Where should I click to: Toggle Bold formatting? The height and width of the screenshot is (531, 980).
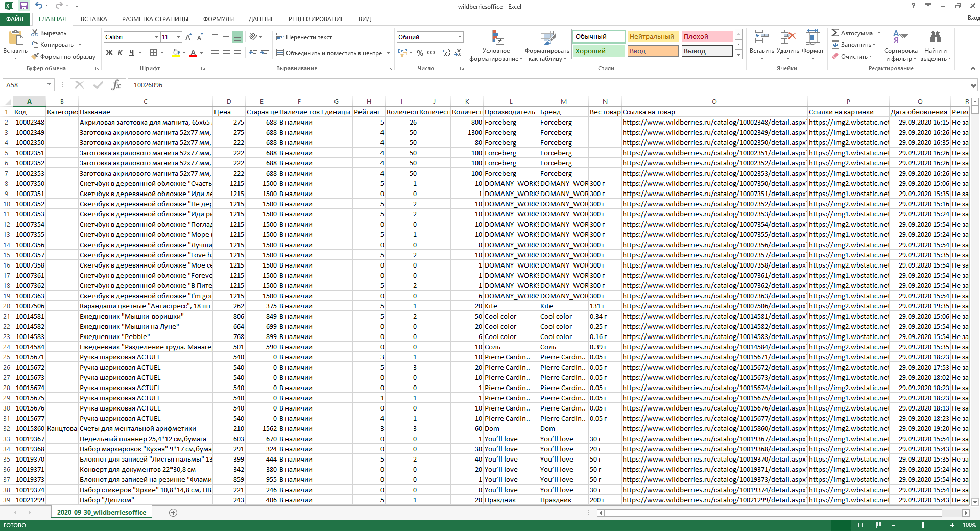tap(109, 53)
